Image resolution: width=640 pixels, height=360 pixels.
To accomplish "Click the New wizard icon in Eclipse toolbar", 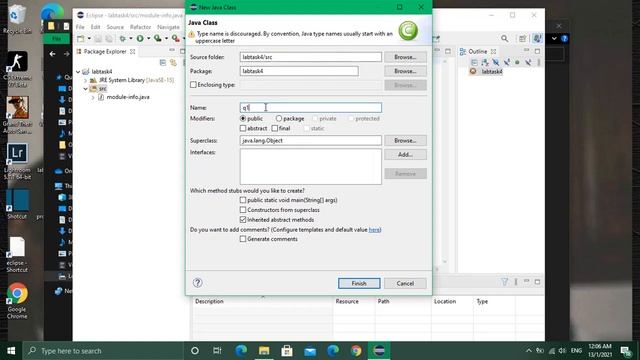I will (x=81, y=38).
